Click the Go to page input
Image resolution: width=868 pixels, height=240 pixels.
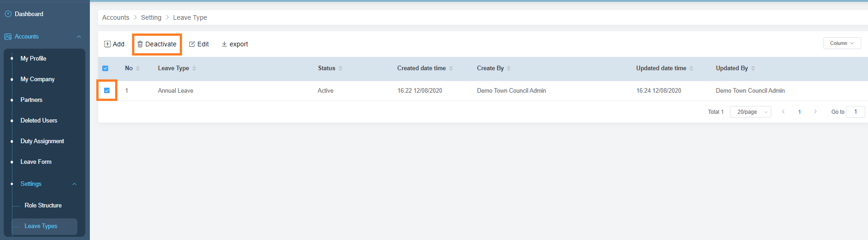855,112
